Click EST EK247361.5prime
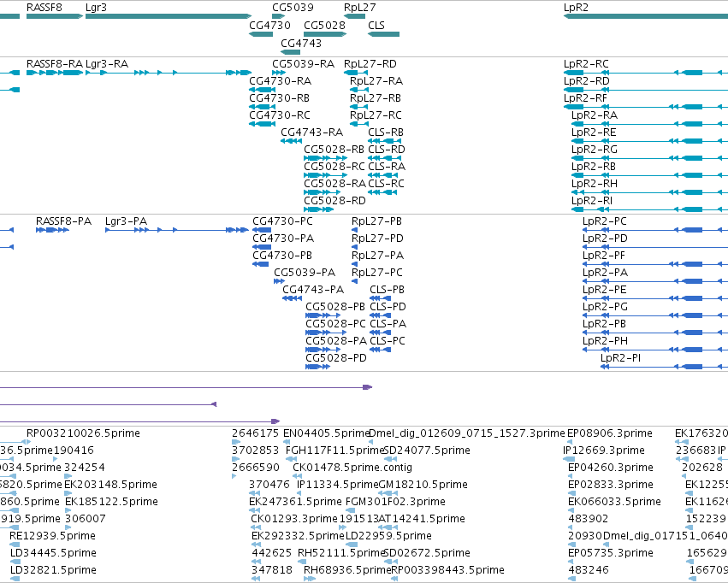The width and height of the screenshot is (728, 583). pos(295,502)
